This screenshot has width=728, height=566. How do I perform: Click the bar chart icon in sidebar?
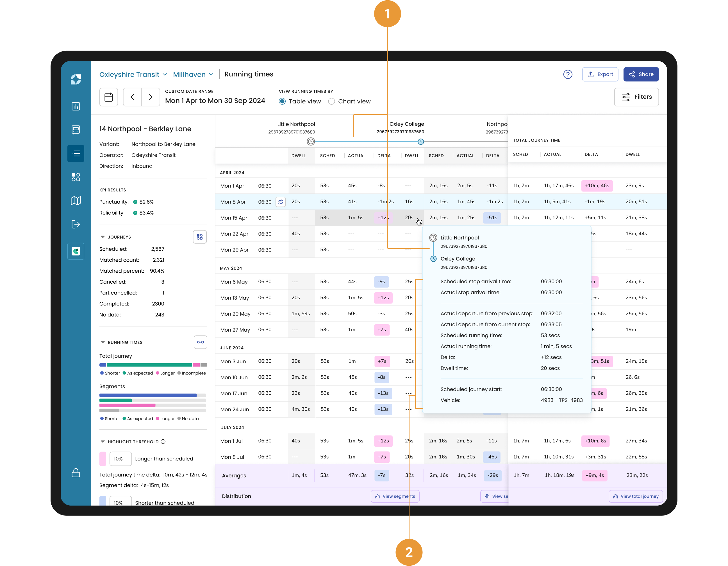tap(76, 106)
